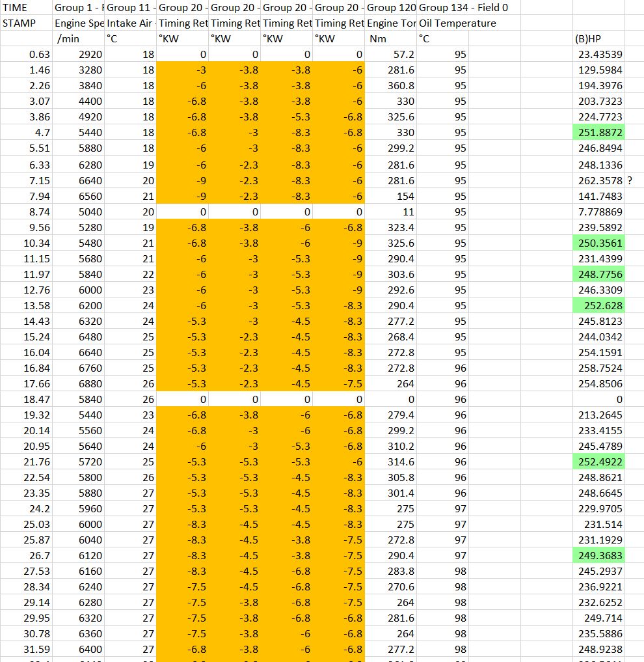Select the TIME header cell
Viewport: 644px width, 662px height.
(26, 8)
